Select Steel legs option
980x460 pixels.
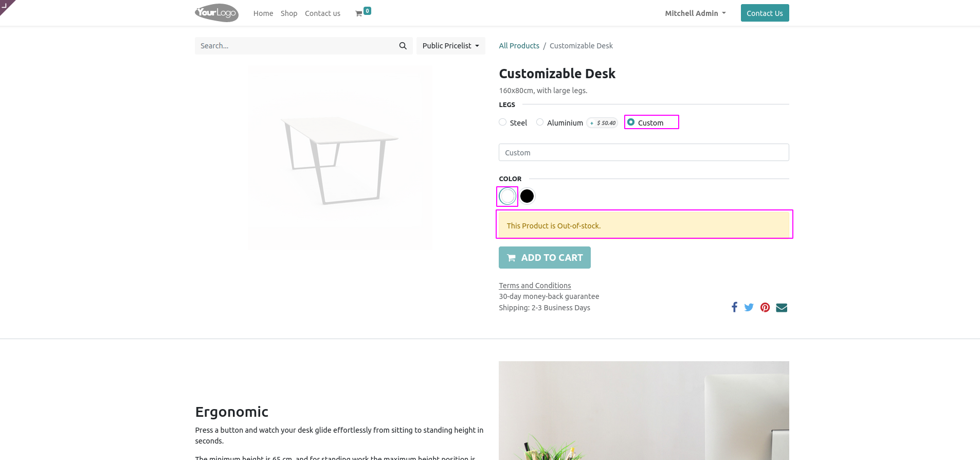click(x=503, y=122)
